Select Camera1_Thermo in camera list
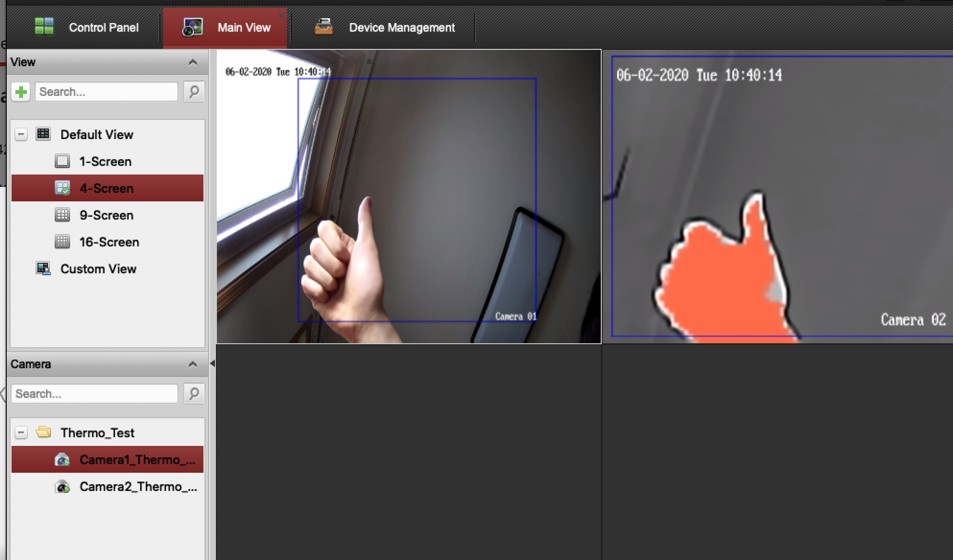953x560 pixels. click(x=137, y=459)
